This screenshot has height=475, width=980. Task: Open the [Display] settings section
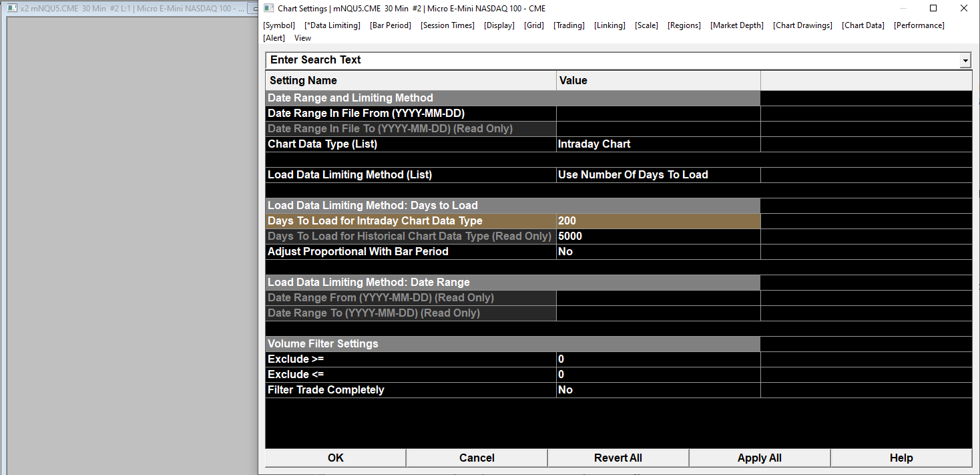point(499,25)
